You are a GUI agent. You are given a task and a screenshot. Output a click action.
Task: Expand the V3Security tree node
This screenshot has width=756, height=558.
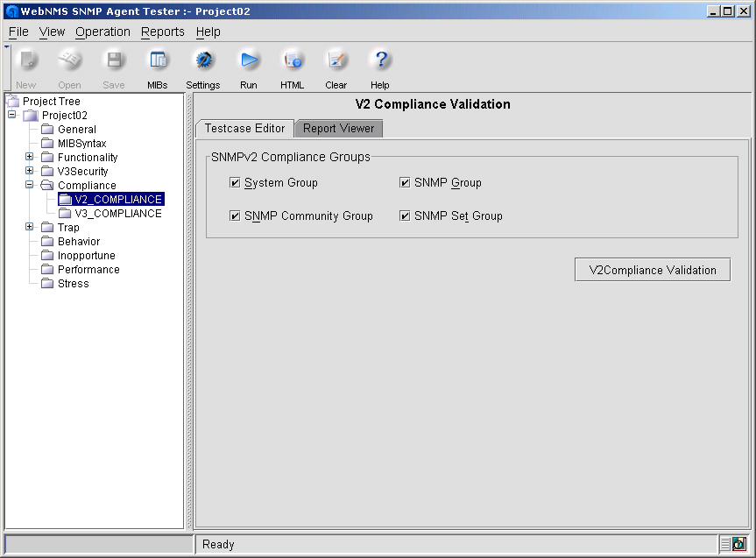coord(30,171)
